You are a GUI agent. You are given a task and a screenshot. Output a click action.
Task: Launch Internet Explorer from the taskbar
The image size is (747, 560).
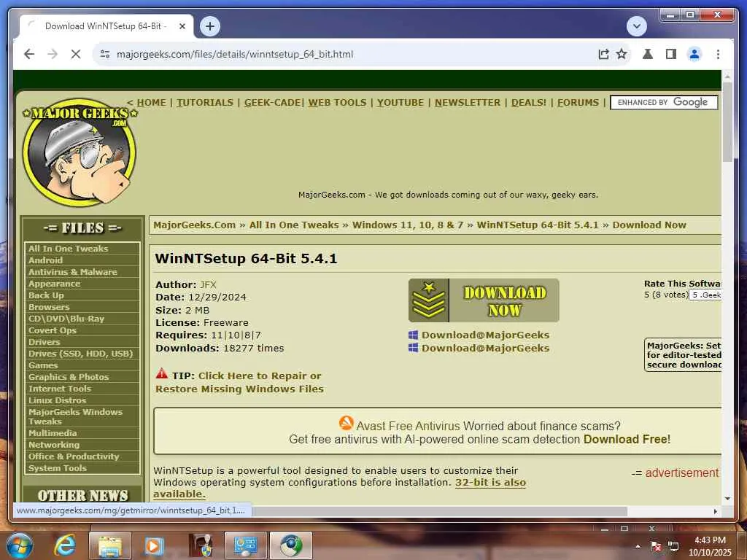pos(64,545)
